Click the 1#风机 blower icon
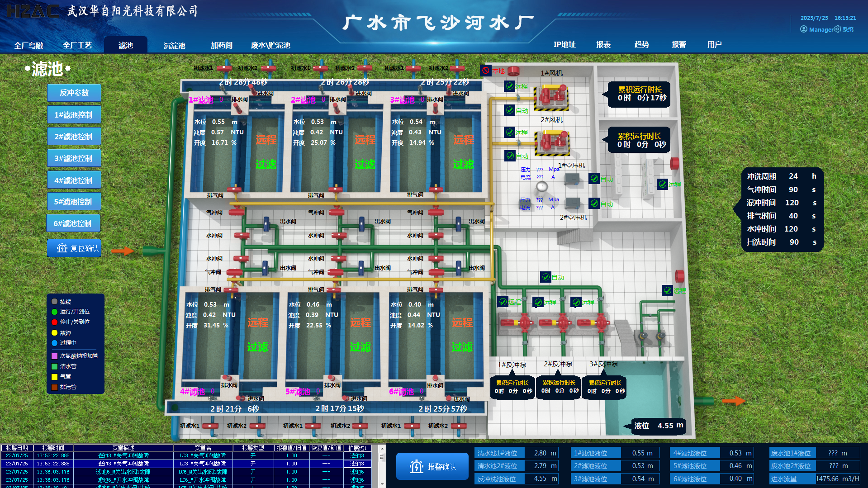868x488 pixels. pyautogui.click(x=551, y=96)
